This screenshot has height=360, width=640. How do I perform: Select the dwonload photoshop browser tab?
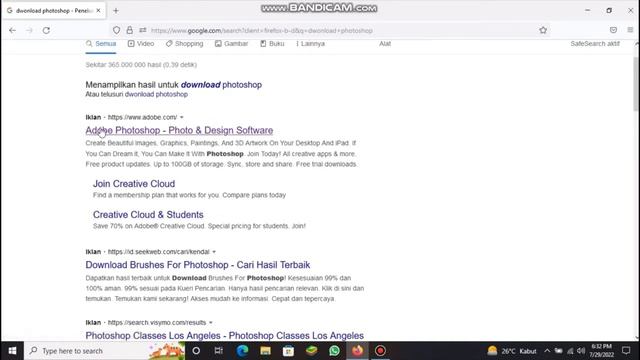(x=54, y=11)
